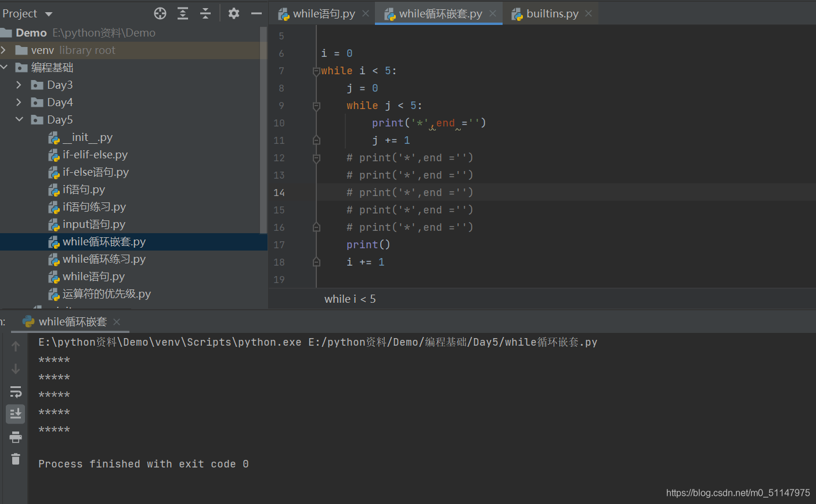Place cursor on 'i = 0' line
The width and height of the screenshot is (816, 504).
337,53
